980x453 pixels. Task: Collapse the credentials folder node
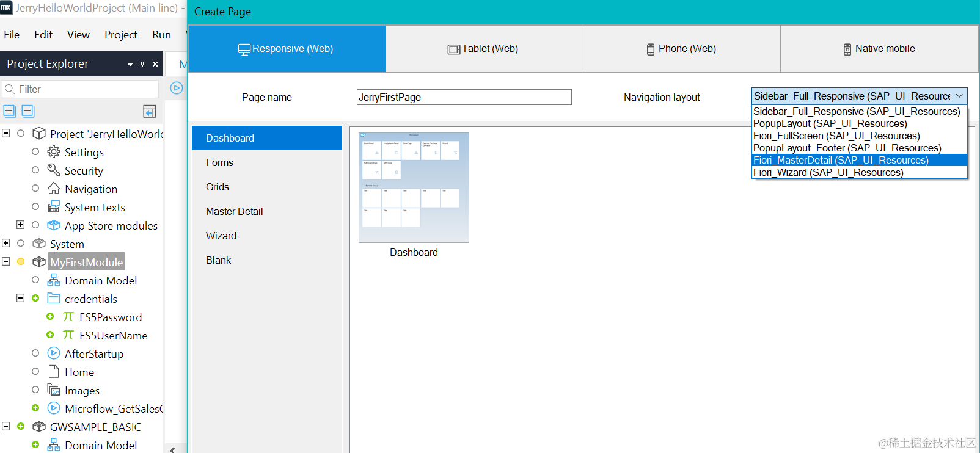(x=20, y=298)
